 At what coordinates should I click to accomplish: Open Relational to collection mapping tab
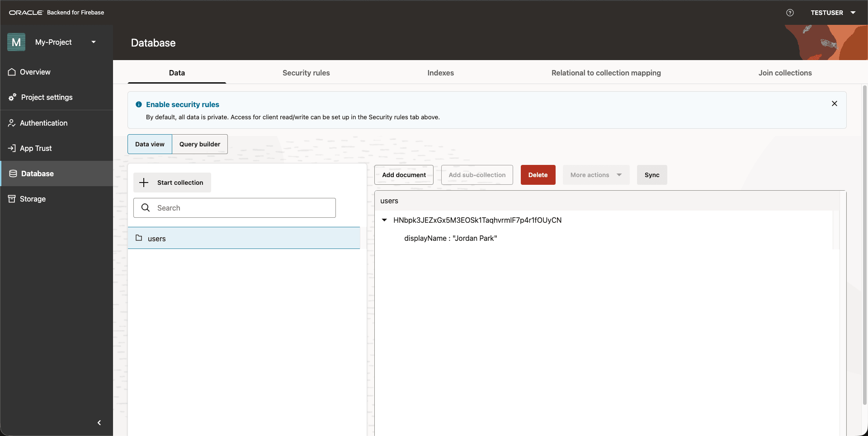pos(606,73)
